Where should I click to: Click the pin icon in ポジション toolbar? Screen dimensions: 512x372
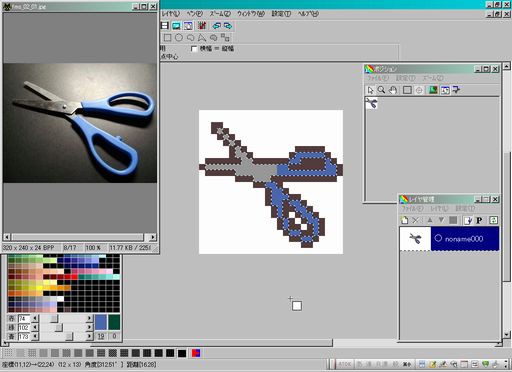coord(456,90)
